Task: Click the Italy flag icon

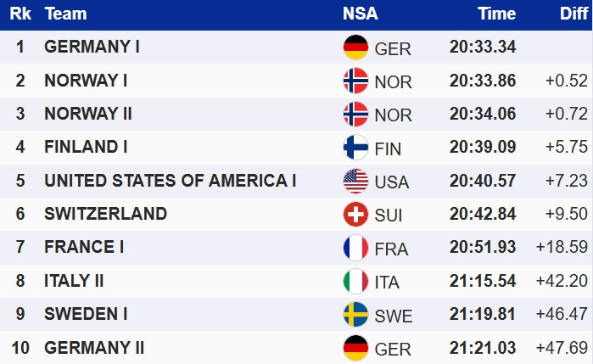Action: click(355, 281)
